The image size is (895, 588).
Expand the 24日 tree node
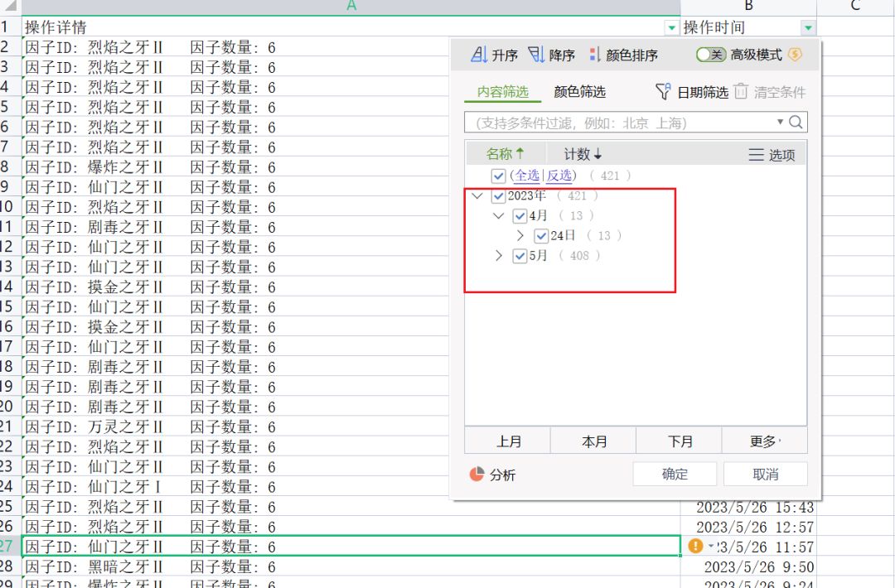520,235
